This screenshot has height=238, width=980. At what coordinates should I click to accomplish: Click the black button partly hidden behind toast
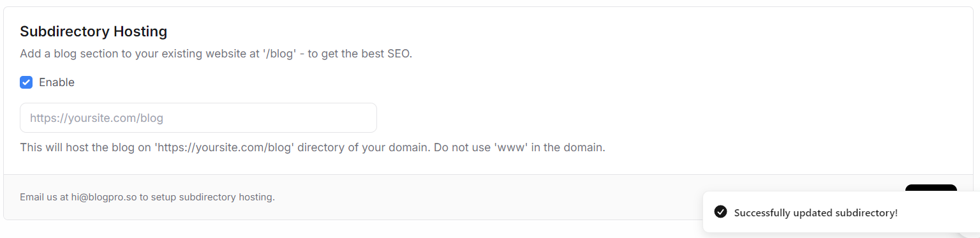[931, 188]
